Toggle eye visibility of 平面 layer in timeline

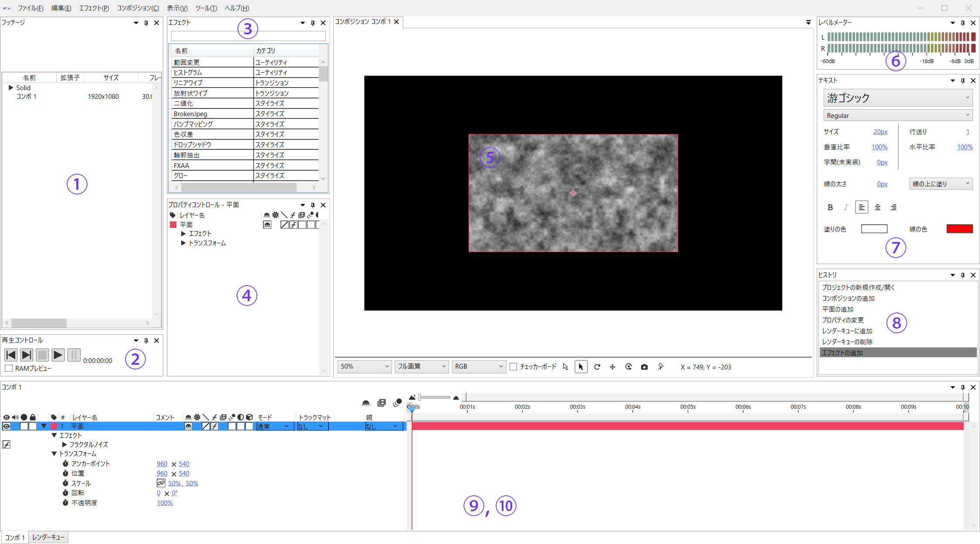click(x=7, y=426)
